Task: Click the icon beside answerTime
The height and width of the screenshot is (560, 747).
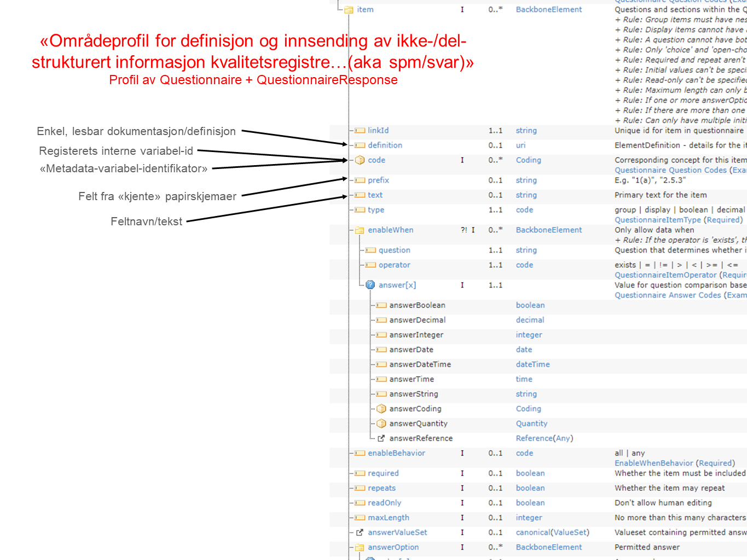Action: (381, 380)
